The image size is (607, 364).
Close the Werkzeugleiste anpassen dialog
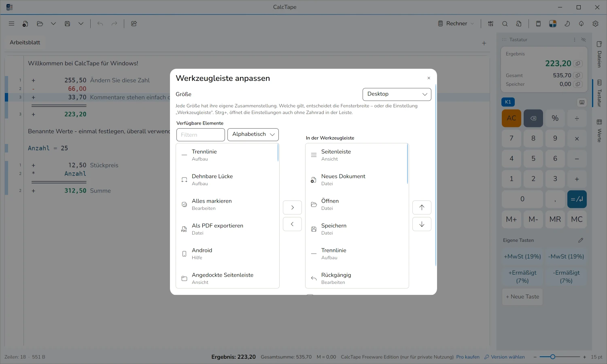[x=429, y=78]
